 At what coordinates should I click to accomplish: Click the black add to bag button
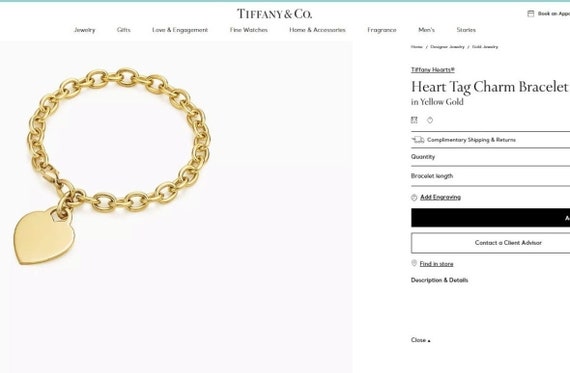490,218
